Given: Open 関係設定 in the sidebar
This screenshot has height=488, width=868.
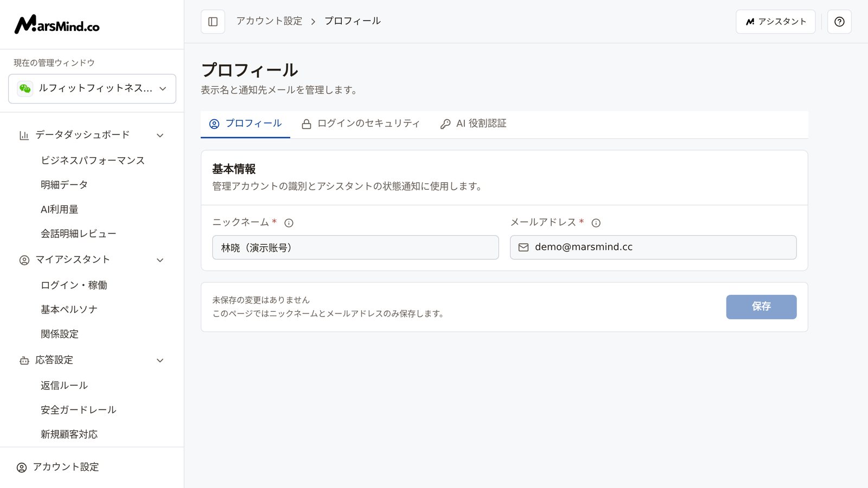Looking at the screenshot, I should click(x=60, y=334).
